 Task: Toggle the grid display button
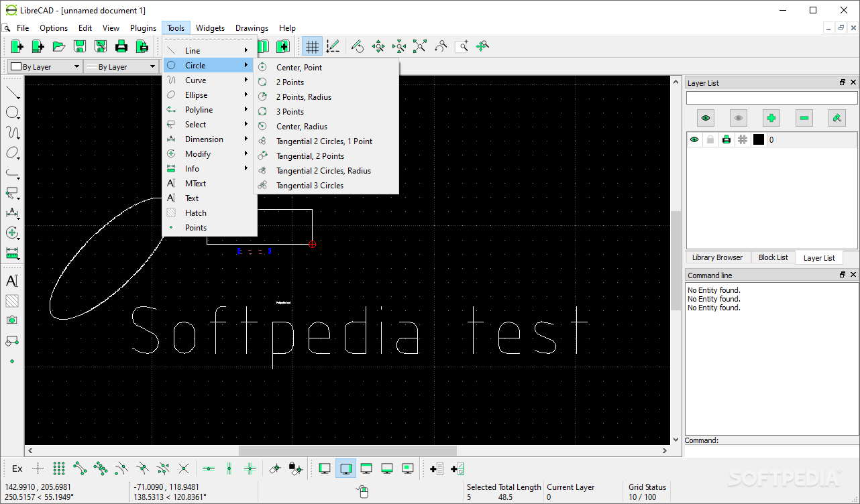tap(312, 46)
